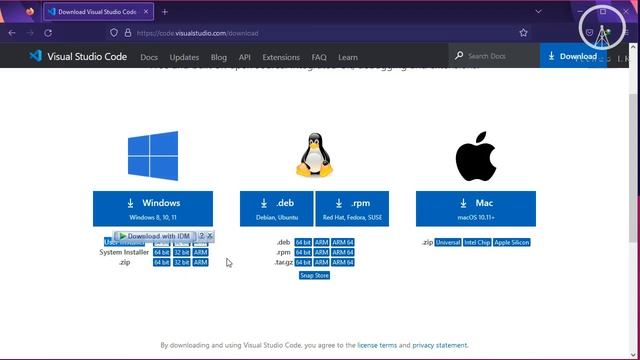The image size is (640, 360).
Task: Open the API menu item
Action: tap(244, 57)
